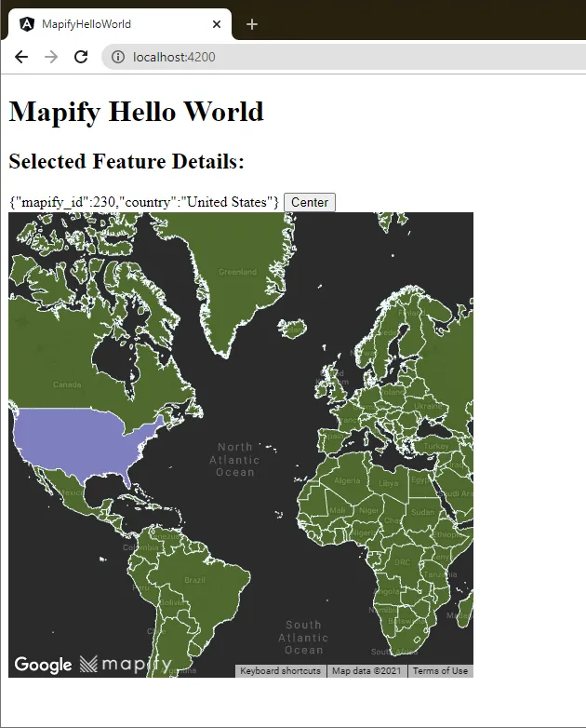Screen dimensions: 586x728
Task: Click the localhost:4200 address bar
Action: tap(343, 57)
